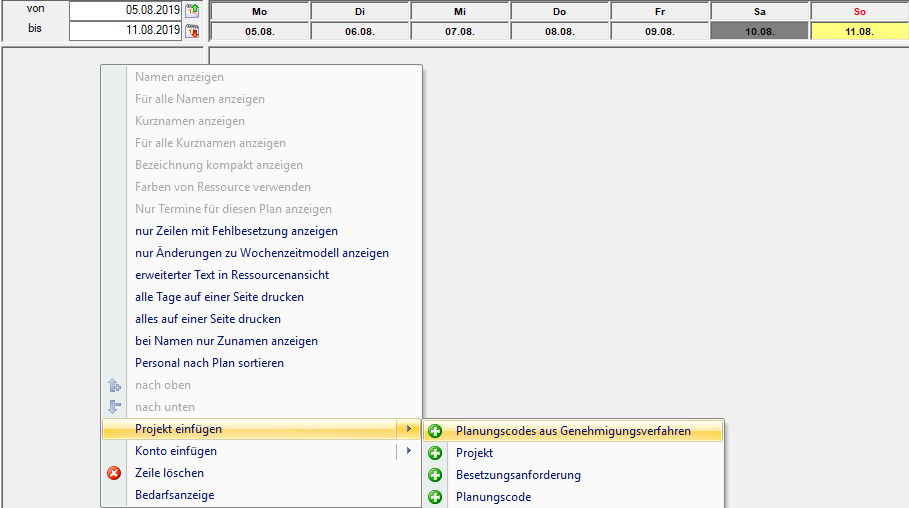Click the Mo column header button
Viewport: 909px width, 508px height.
coord(259,11)
